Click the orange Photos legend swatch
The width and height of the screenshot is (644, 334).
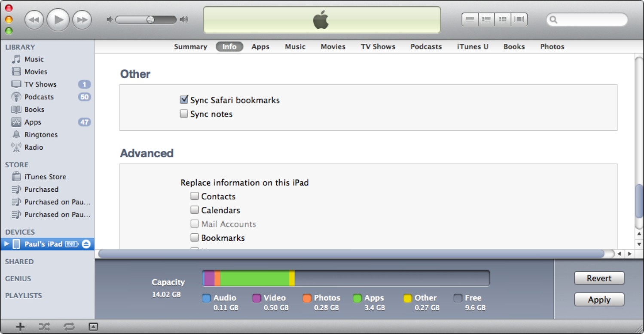coord(307,298)
